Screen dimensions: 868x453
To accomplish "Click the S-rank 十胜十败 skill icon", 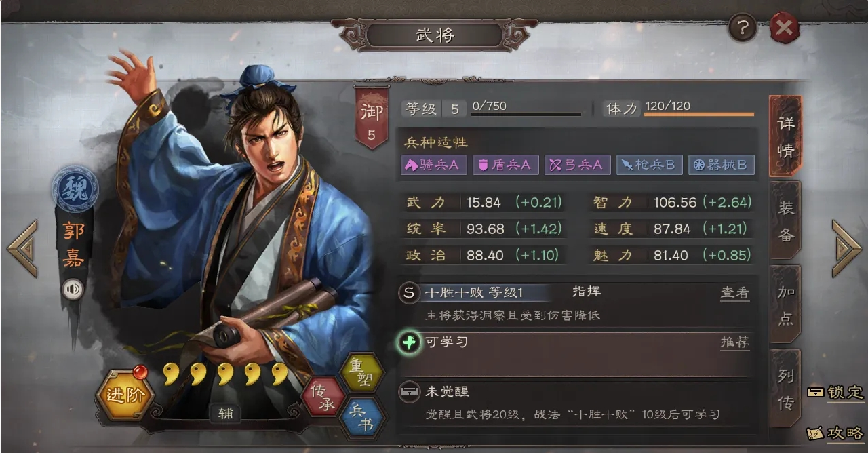I will click(408, 293).
